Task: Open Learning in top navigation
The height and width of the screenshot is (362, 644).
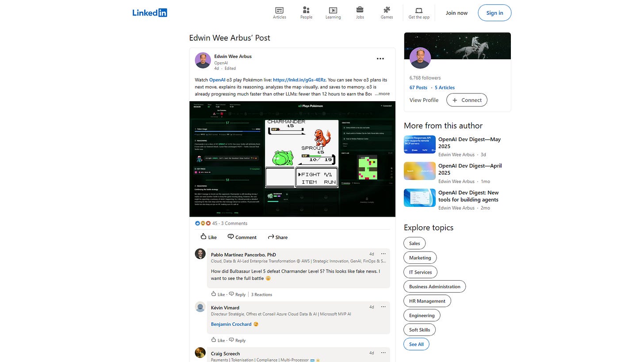Action: click(x=333, y=13)
